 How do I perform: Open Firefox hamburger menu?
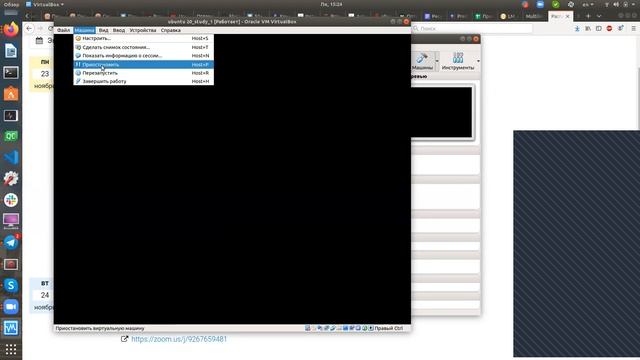point(633,29)
